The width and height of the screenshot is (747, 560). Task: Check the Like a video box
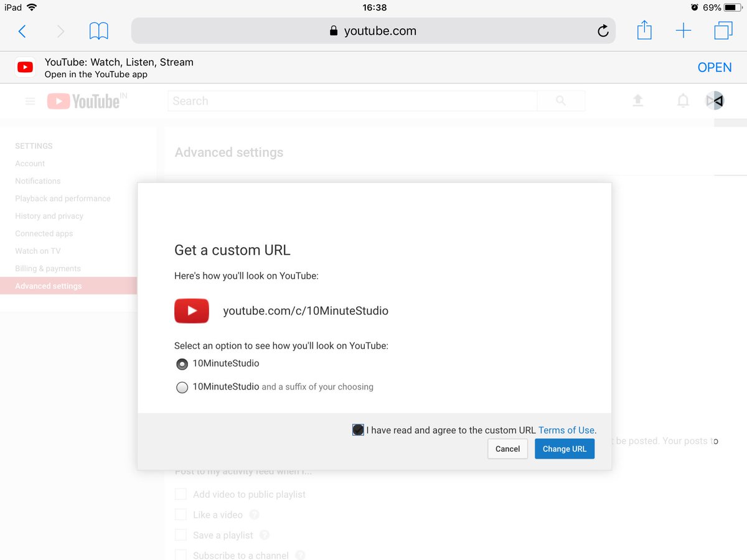click(181, 515)
